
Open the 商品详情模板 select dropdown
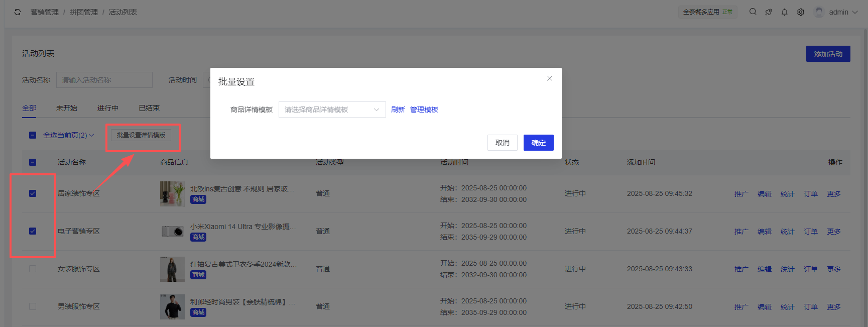click(332, 110)
